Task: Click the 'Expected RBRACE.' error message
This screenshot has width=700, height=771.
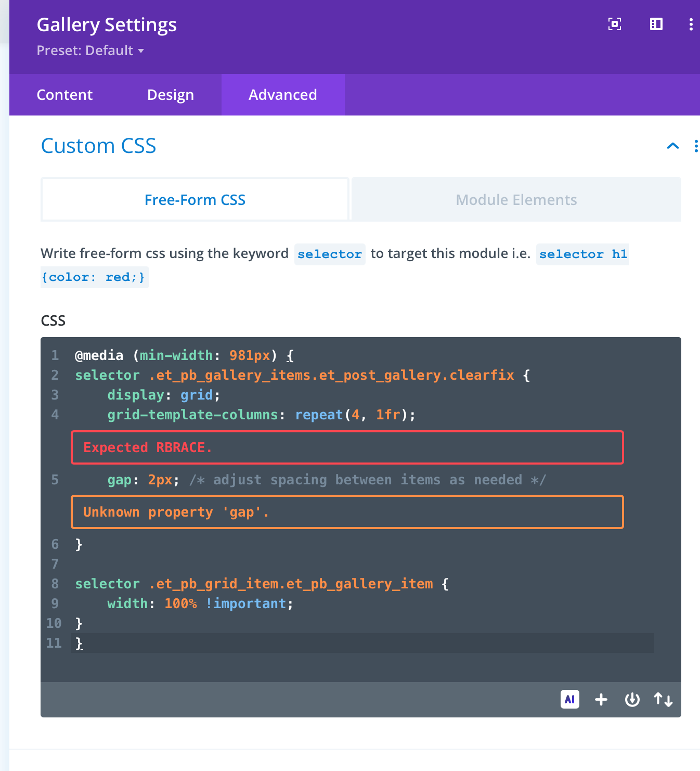Action: (x=347, y=447)
